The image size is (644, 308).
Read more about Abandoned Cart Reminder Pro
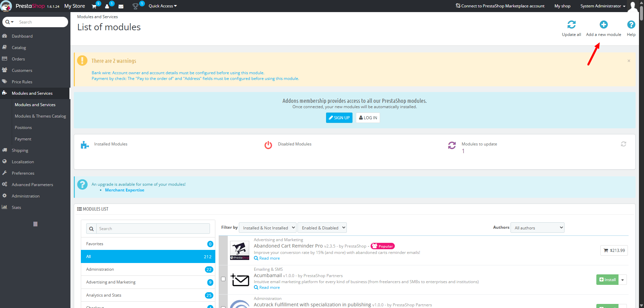(267, 258)
